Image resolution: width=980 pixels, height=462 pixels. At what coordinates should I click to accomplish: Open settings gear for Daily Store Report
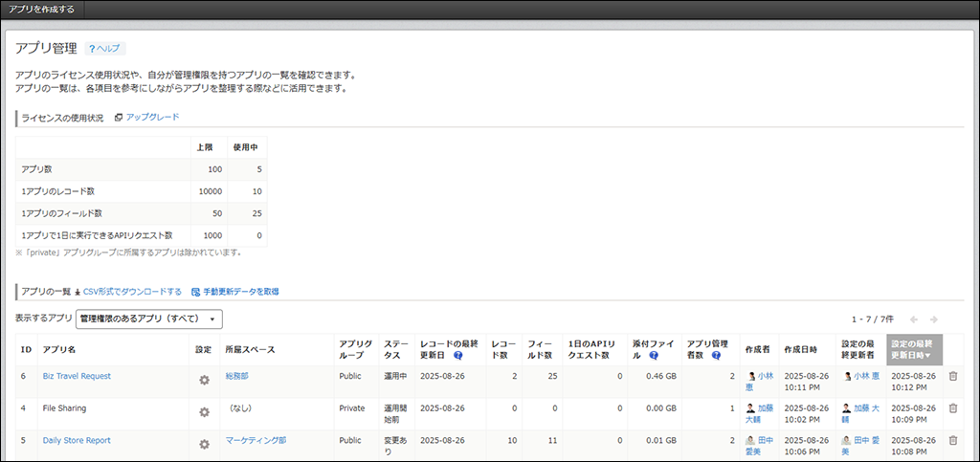pos(204,444)
